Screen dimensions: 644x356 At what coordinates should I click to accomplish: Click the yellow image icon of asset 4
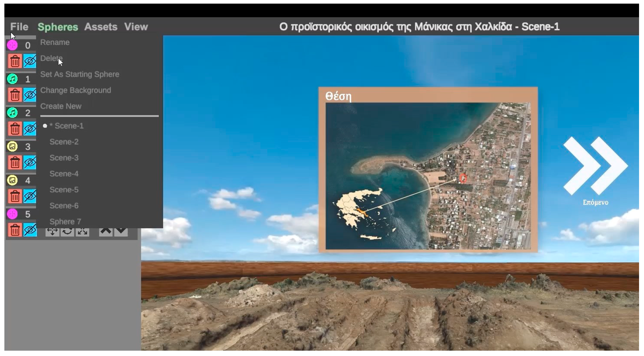pos(12,180)
